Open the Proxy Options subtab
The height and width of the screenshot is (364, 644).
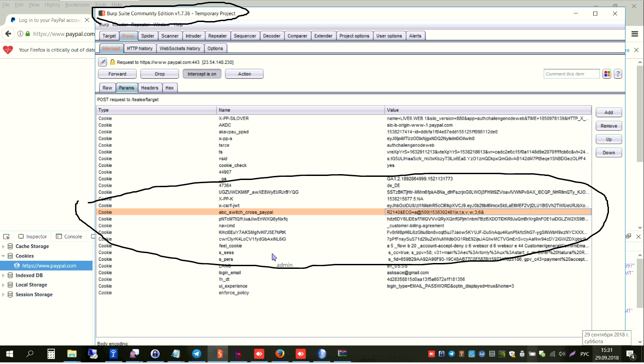click(215, 48)
